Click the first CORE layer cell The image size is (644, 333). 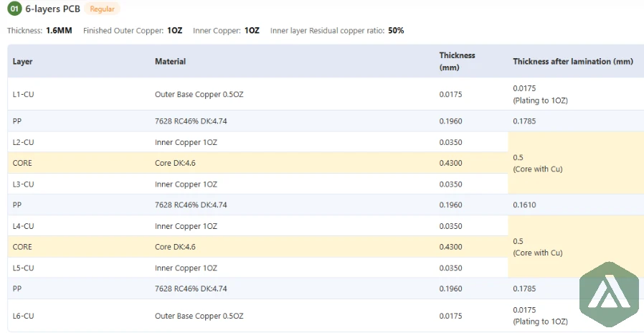pyautogui.click(x=22, y=163)
